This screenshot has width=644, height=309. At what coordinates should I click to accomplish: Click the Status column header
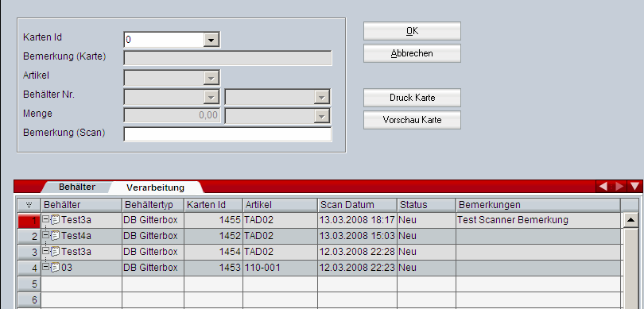[427, 205]
